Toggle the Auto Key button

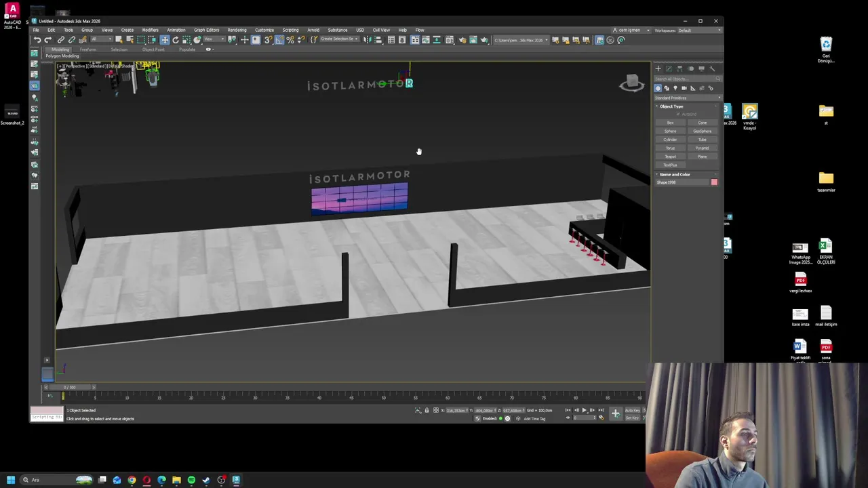632,410
